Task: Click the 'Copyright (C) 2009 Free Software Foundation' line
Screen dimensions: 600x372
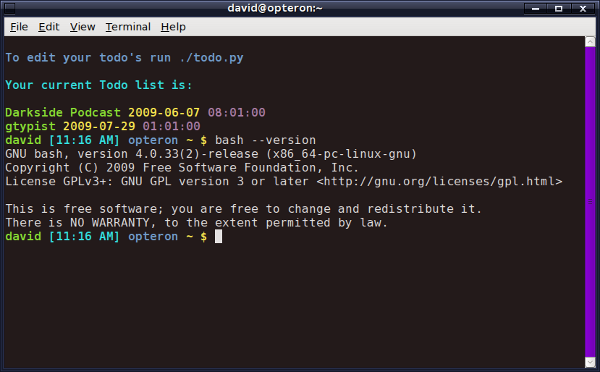Action: [x=182, y=168]
